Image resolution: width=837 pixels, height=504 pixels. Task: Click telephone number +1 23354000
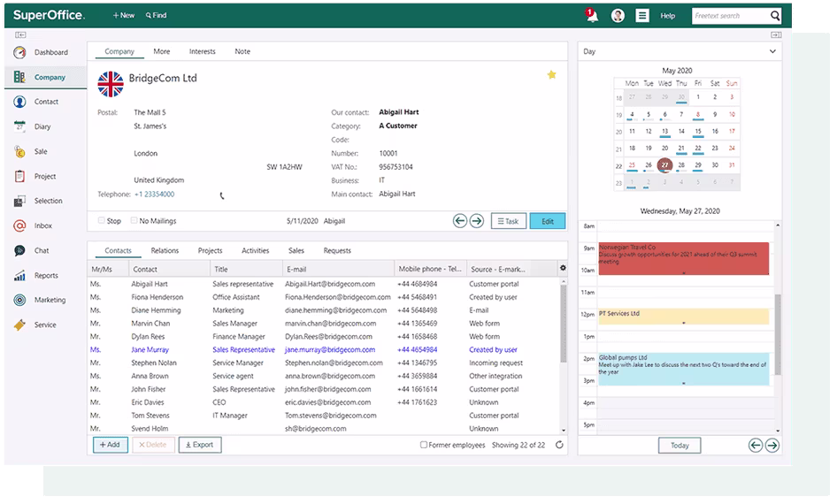[x=154, y=195]
